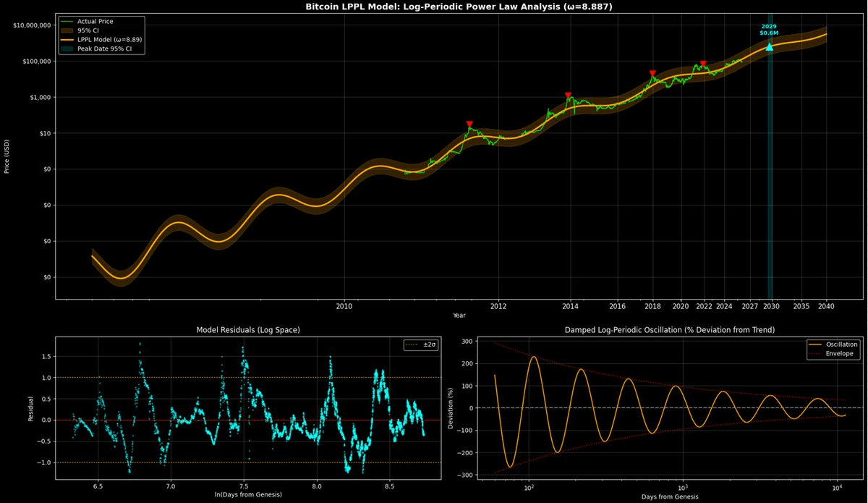868x503 pixels.
Task: Click the cyan 2029 peak triangle marker
Action: pos(770,46)
